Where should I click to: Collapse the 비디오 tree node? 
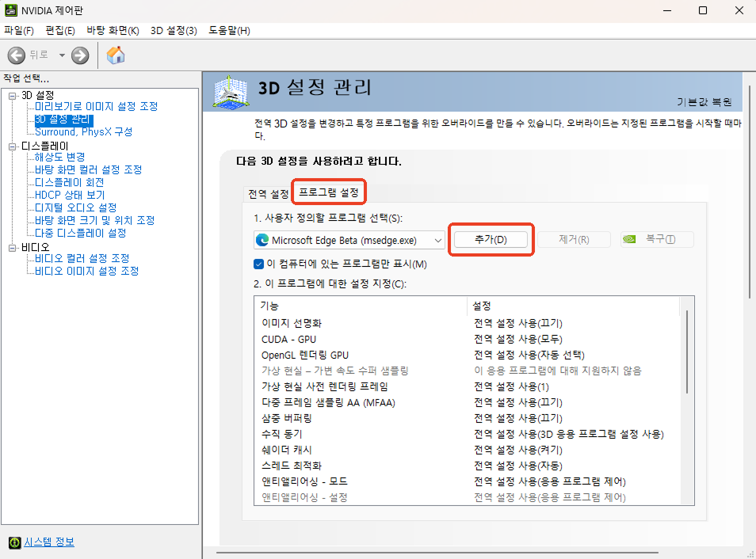pyautogui.click(x=13, y=248)
